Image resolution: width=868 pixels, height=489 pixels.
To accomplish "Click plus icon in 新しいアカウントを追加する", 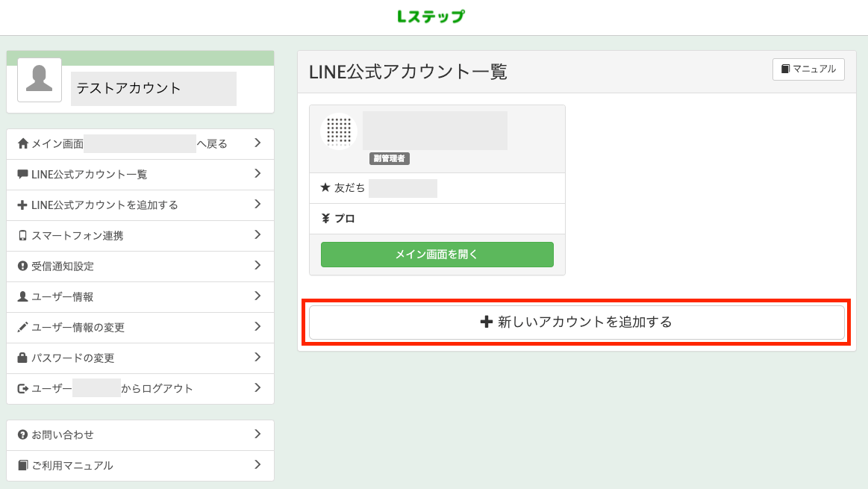I will coord(486,322).
